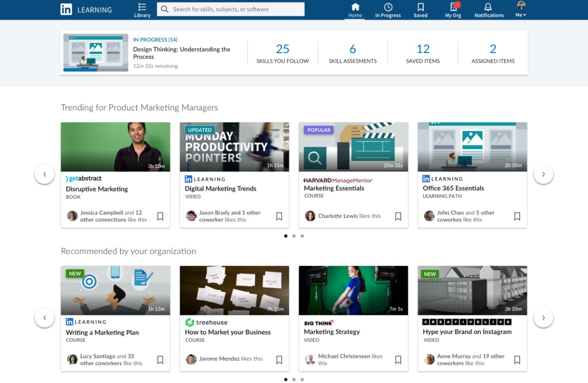Open the Marketing Essentials course title

[x=334, y=188]
